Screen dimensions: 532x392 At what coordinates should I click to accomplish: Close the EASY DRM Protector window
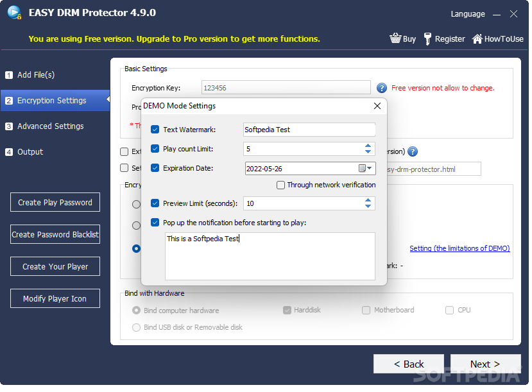point(513,14)
